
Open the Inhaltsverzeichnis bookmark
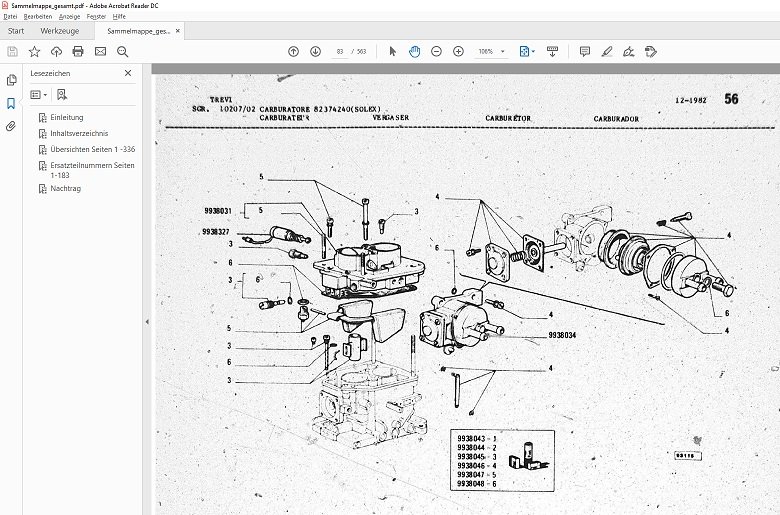[x=79, y=133]
